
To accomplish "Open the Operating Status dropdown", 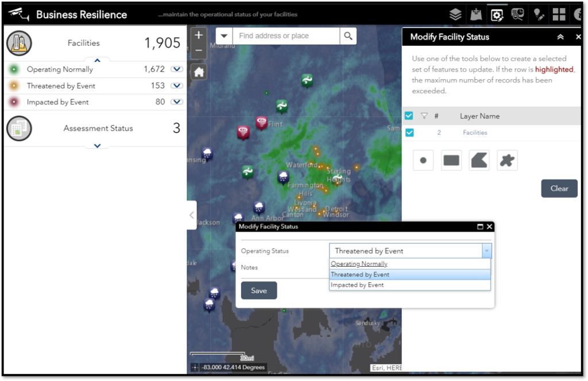I will coord(487,251).
